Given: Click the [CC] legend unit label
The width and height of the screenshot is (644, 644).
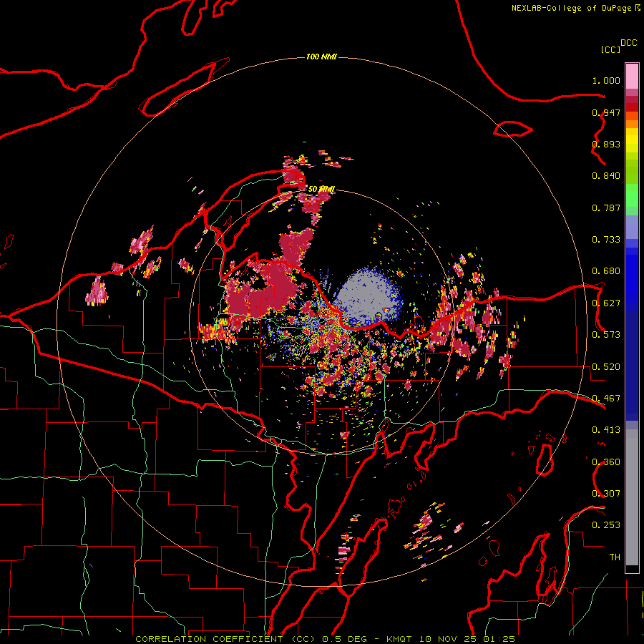Looking at the screenshot, I should pyautogui.click(x=610, y=49).
